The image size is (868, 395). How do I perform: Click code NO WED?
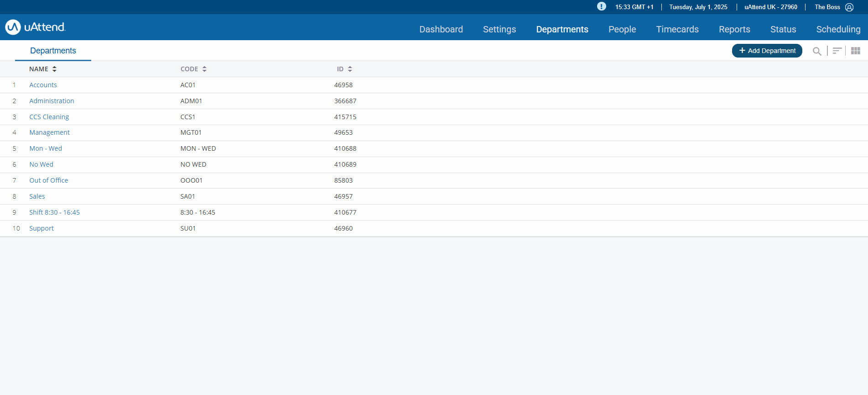click(193, 164)
